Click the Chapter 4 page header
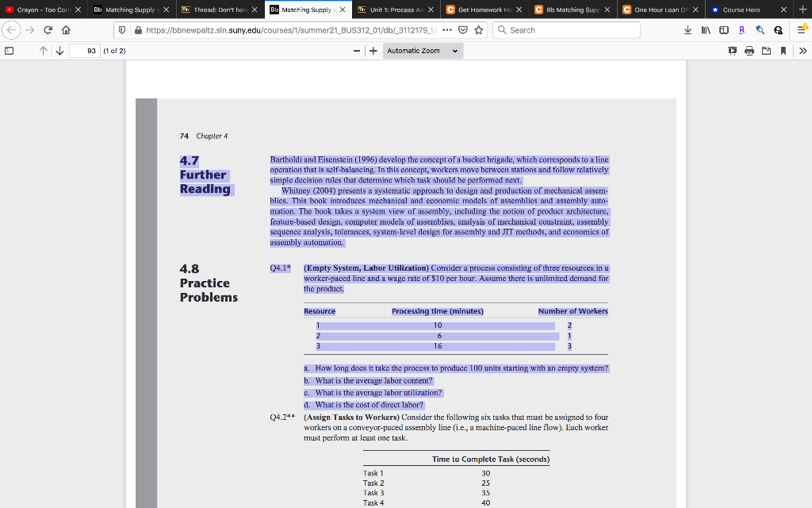812x508 pixels. 212,137
